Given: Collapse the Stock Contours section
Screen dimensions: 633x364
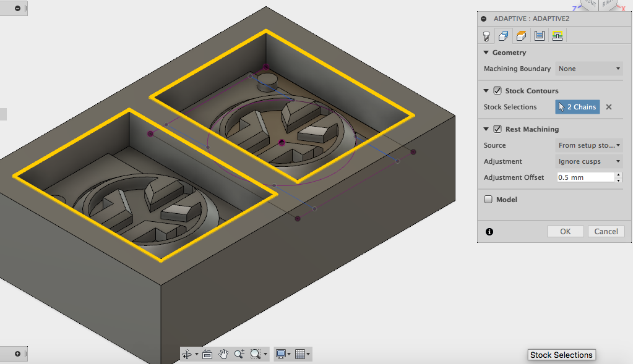Looking at the screenshot, I should pos(486,91).
